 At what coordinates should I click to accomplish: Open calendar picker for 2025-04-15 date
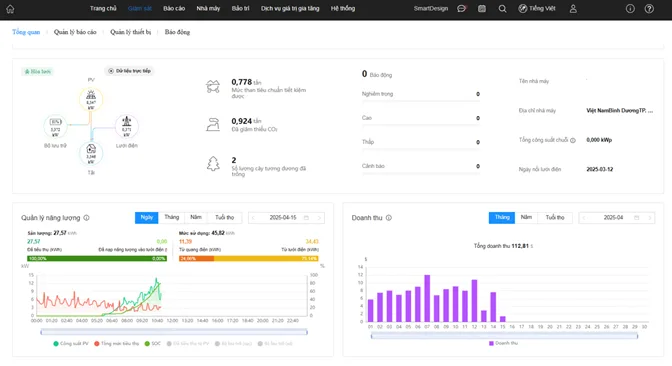pos(306,218)
